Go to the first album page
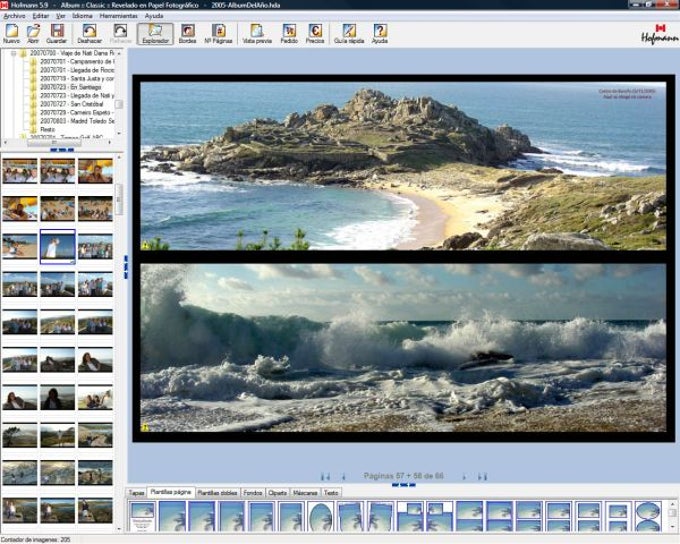 click(325, 476)
